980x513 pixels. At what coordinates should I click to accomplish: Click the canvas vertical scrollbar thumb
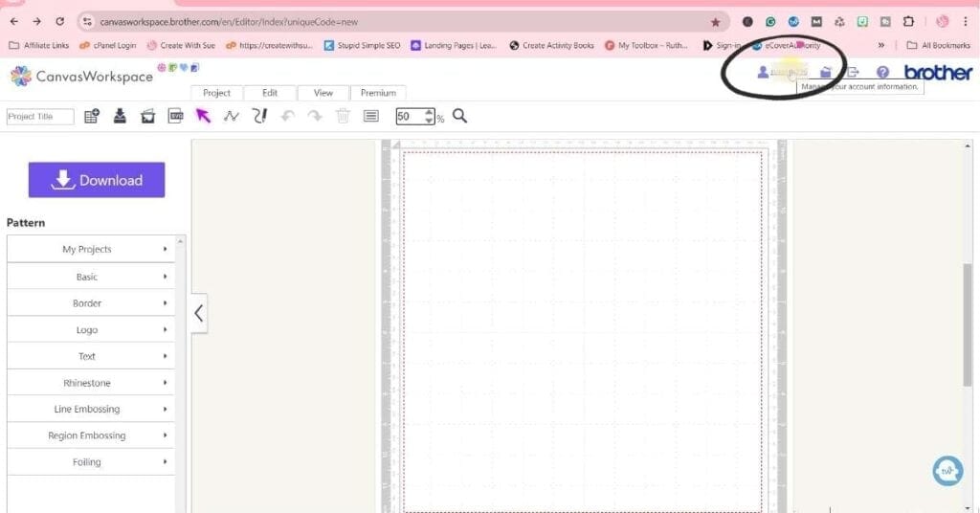(968, 324)
